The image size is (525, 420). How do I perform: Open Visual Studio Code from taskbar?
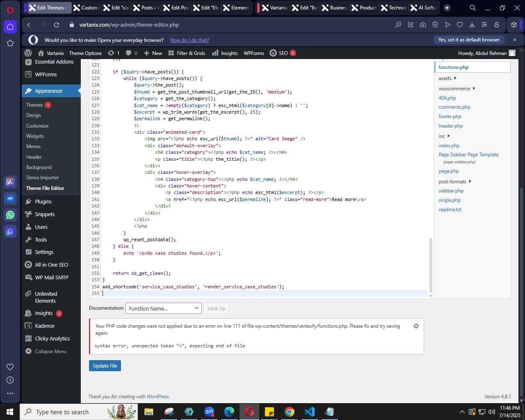click(310, 412)
